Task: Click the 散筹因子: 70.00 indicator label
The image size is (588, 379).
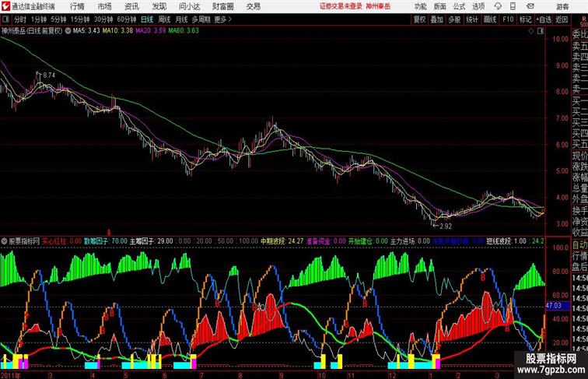Action: coord(106,241)
